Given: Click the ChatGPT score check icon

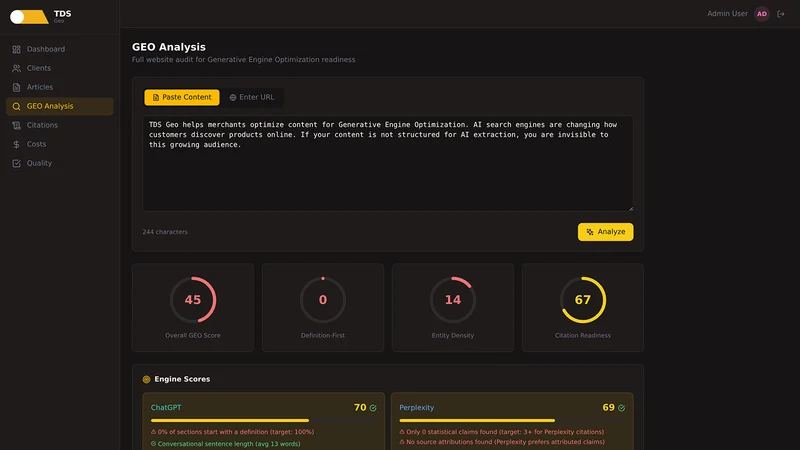Looking at the screenshot, I should pyautogui.click(x=373, y=408).
